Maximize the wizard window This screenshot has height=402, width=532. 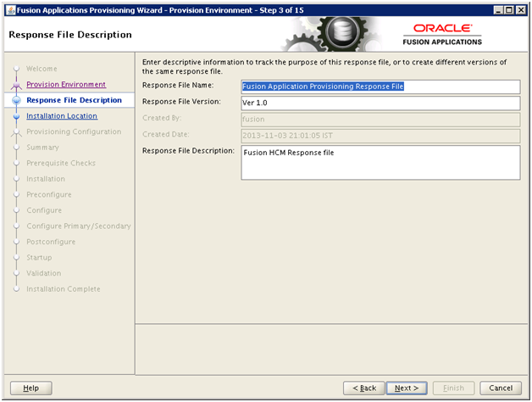click(x=509, y=10)
